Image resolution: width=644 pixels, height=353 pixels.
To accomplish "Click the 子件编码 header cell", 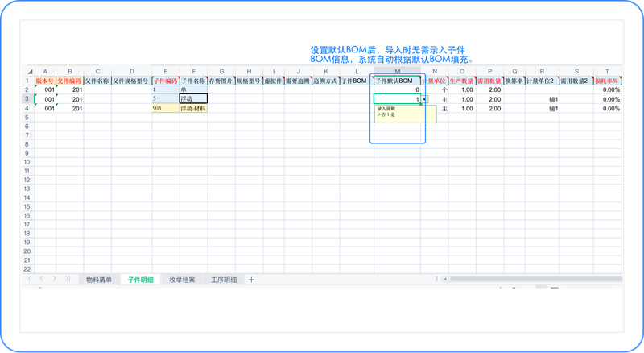I will click(166, 81).
